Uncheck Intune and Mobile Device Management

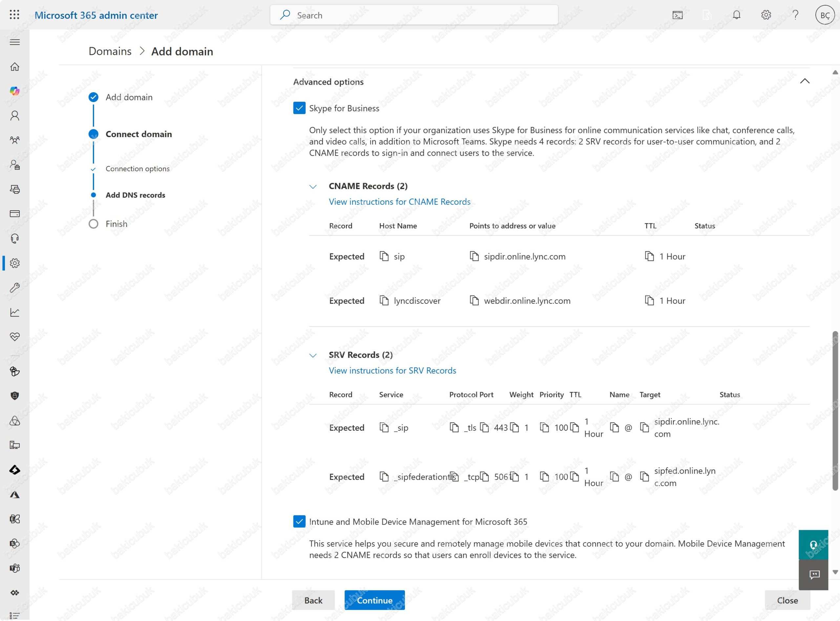click(299, 522)
